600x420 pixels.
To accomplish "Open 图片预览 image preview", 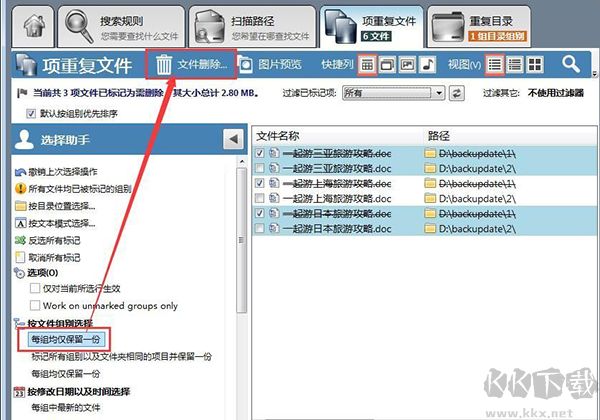I will pyautogui.click(x=271, y=64).
